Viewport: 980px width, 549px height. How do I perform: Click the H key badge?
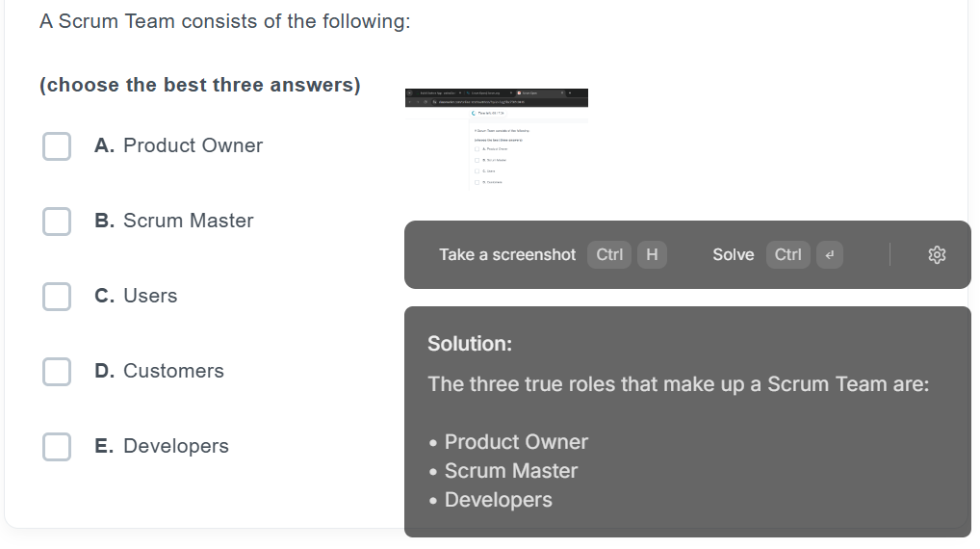[x=652, y=255]
